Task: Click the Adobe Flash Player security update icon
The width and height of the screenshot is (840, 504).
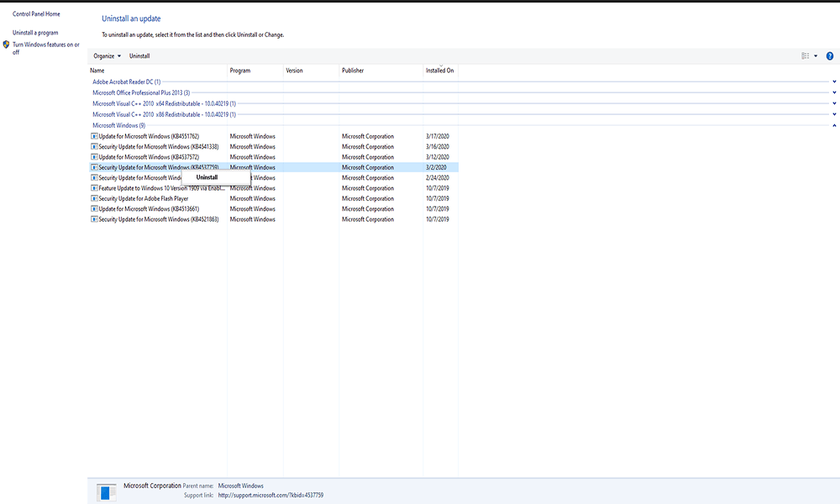Action: (x=94, y=198)
